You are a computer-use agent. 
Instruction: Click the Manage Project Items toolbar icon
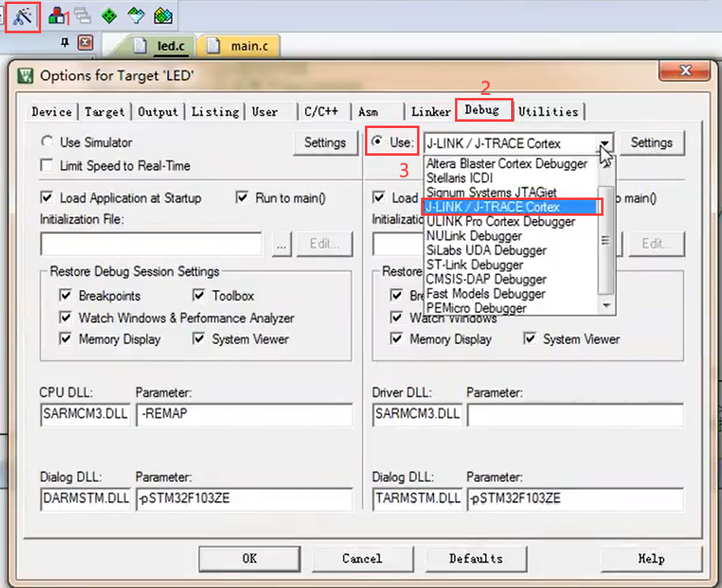pos(57,16)
